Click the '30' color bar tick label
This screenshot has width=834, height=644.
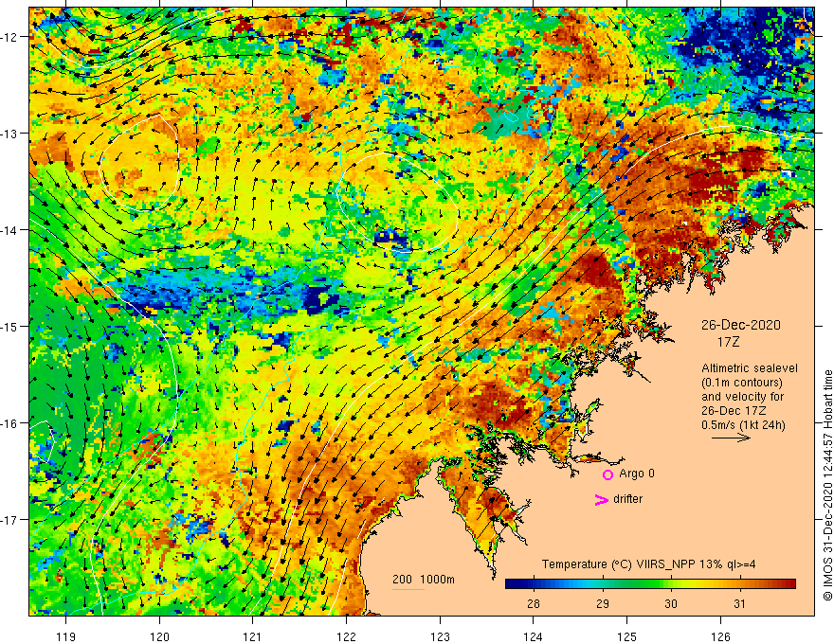[x=671, y=603]
